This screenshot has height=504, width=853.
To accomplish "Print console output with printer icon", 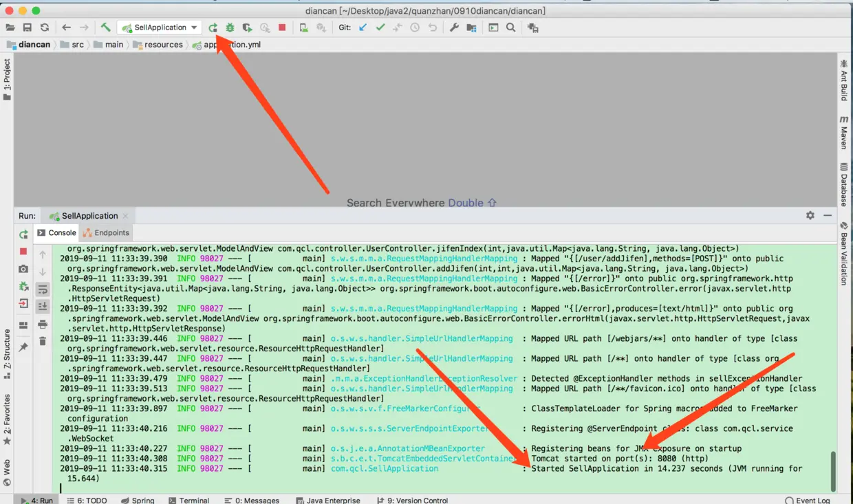I will pos(43,324).
